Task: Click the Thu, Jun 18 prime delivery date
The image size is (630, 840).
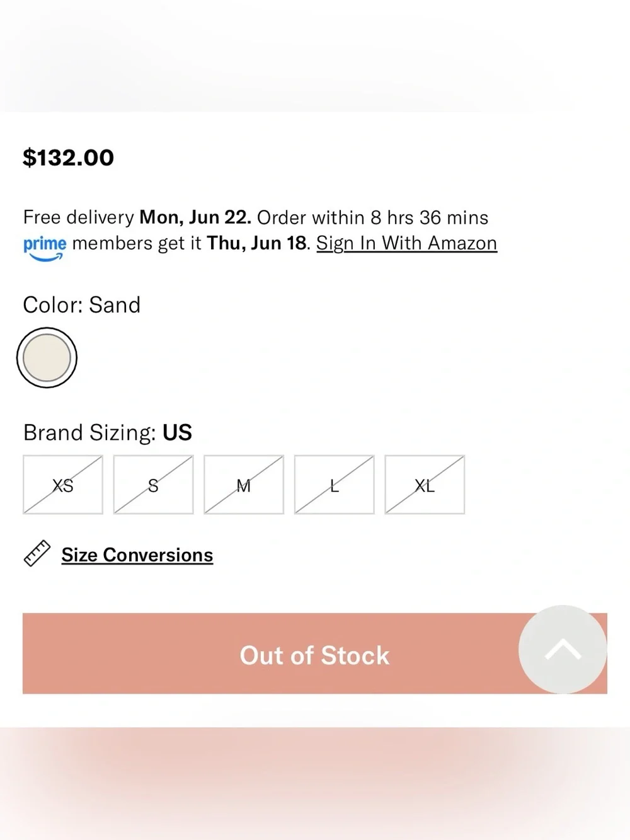Action: click(257, 243)
